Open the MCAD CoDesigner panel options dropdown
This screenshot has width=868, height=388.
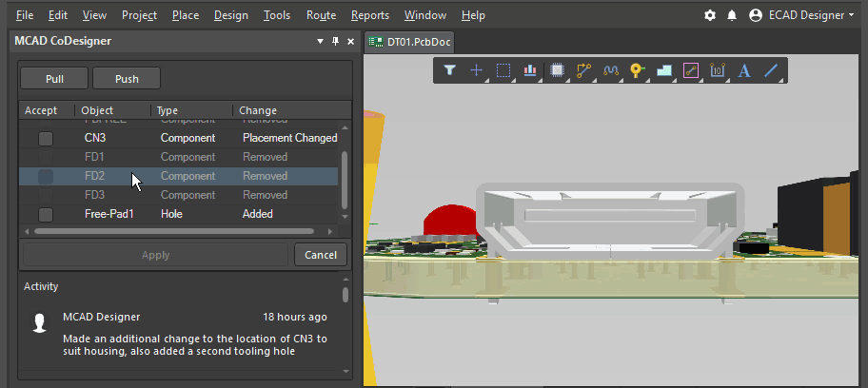pyautogui.click(x=320, y=42)
